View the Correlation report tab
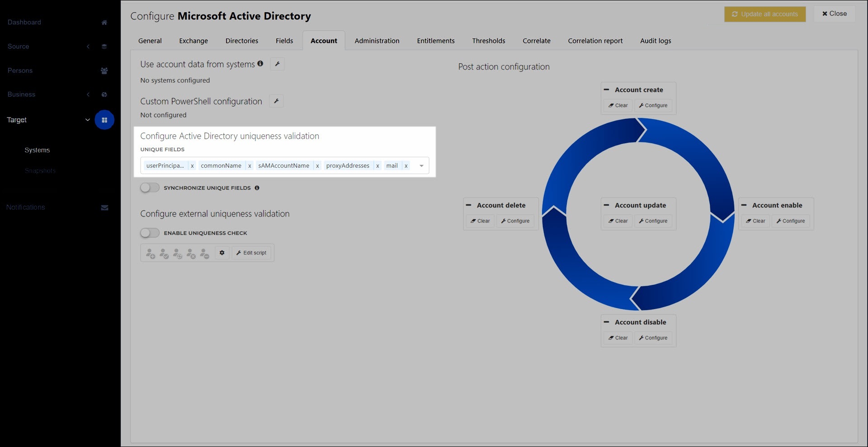Viewport: 868px width, 447px height. pos(595,41)
